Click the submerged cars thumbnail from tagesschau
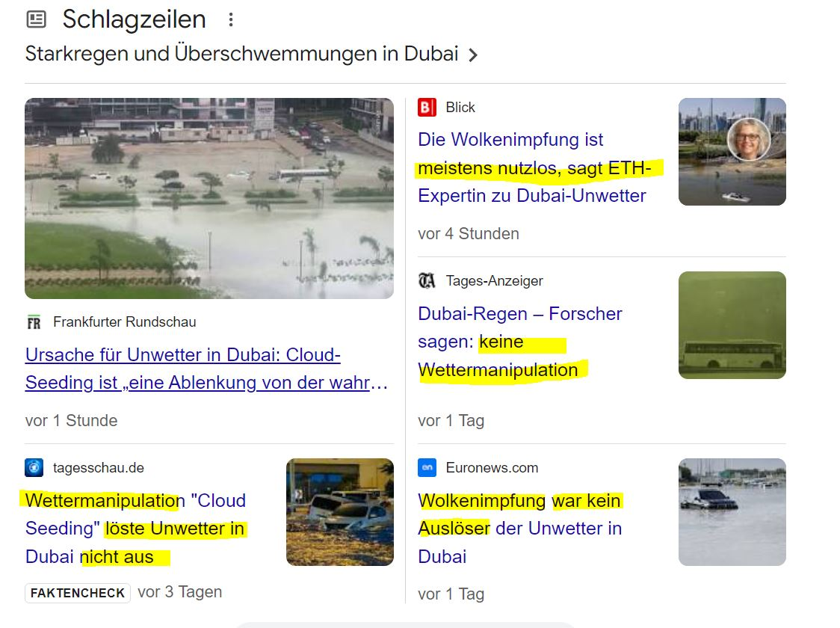Screen dimensions: 840x628 (339, 512)
